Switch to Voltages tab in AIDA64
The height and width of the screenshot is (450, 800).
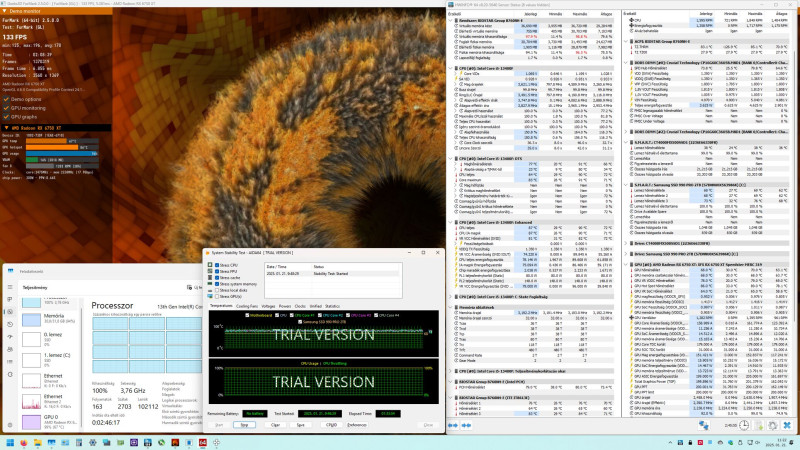tap(268, 306)
